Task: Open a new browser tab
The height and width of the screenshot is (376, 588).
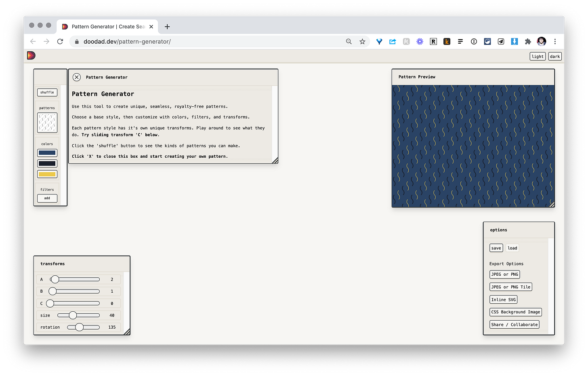Action: coord(167,26)
